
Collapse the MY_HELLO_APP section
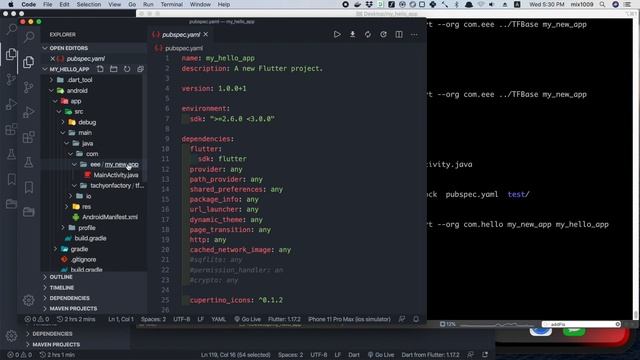45,69
